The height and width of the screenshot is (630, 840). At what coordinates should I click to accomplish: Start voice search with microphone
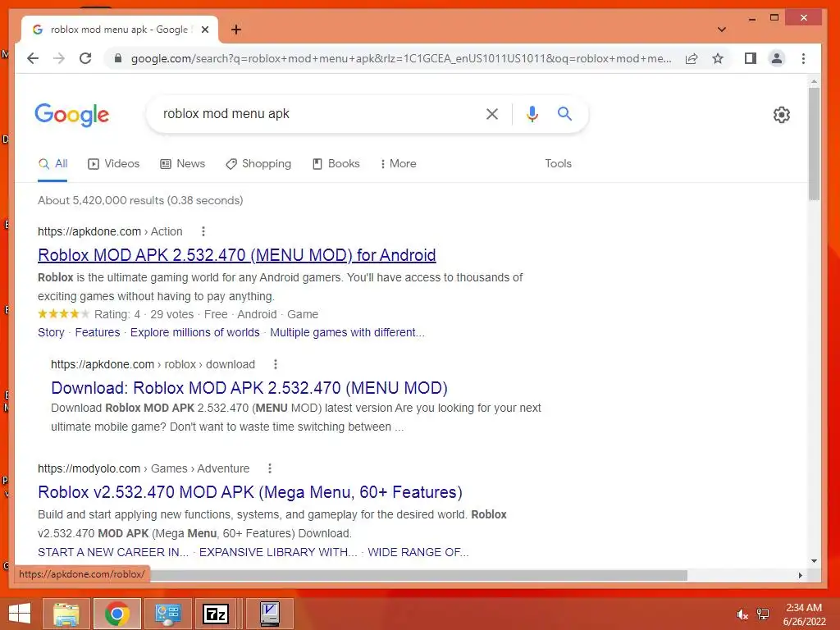pyautogui.click(x=532, y=113)
